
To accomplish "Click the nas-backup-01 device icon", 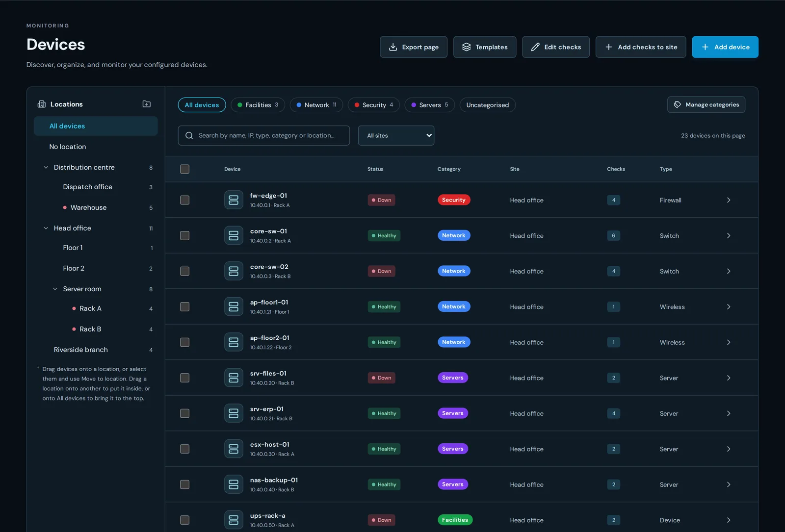I will point(234,484).
